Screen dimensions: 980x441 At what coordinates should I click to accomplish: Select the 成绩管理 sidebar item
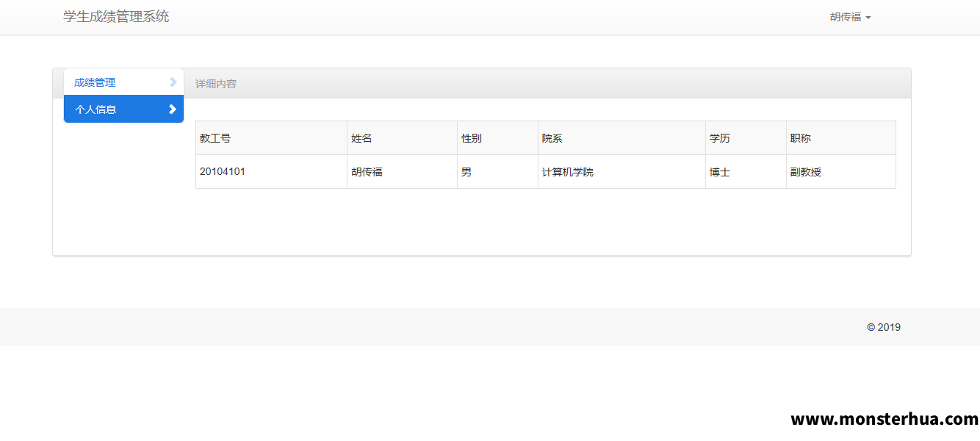(x=123, y=82)
